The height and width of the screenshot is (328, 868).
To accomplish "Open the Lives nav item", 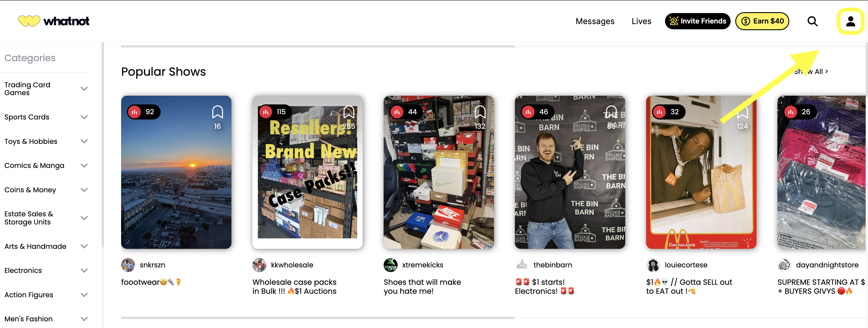I will click(641, 21).
